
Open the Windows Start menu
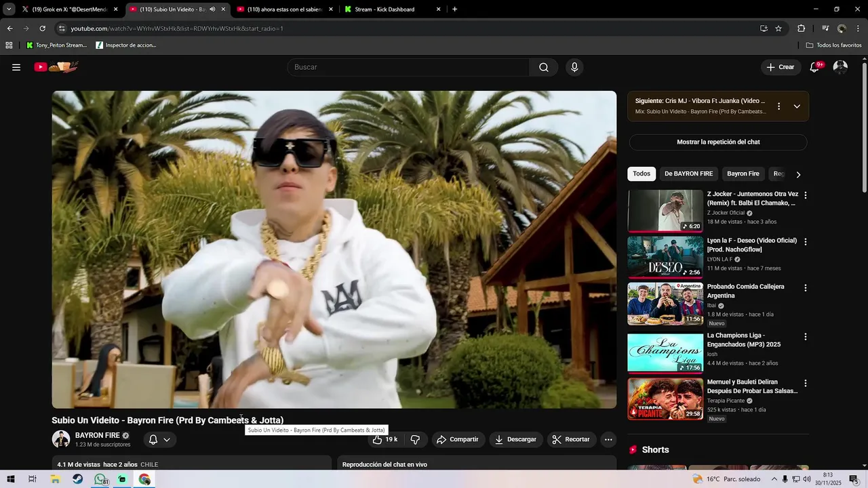click(10, 479)
